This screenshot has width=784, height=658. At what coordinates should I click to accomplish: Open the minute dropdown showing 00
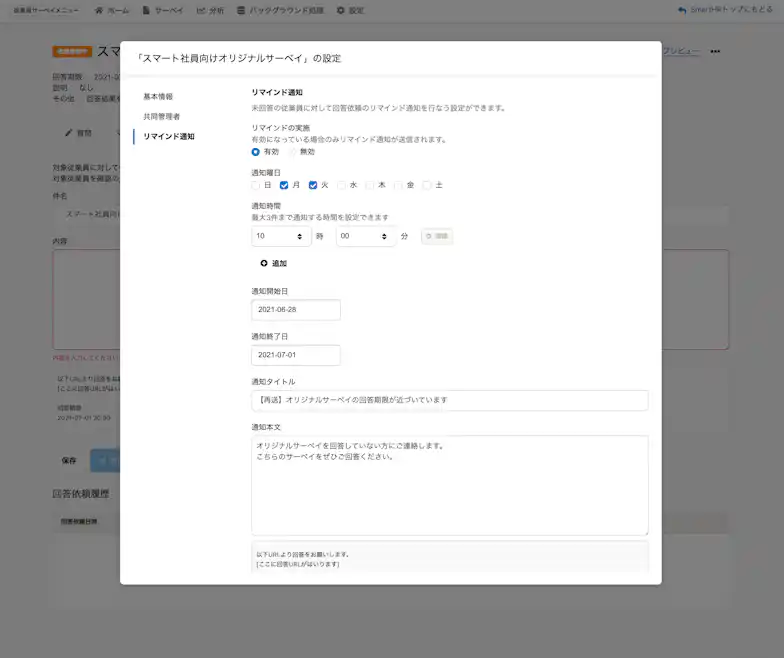(366, 236)
